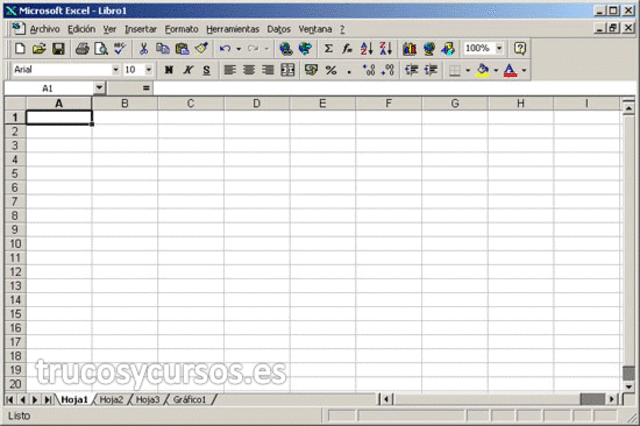Launch the Chart Wizard icon

coord(409,49)
